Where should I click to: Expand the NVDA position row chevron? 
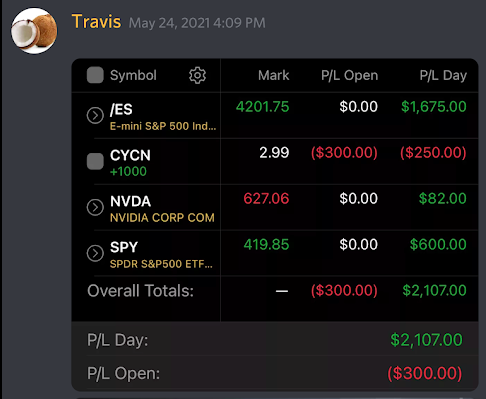(95, 207)
